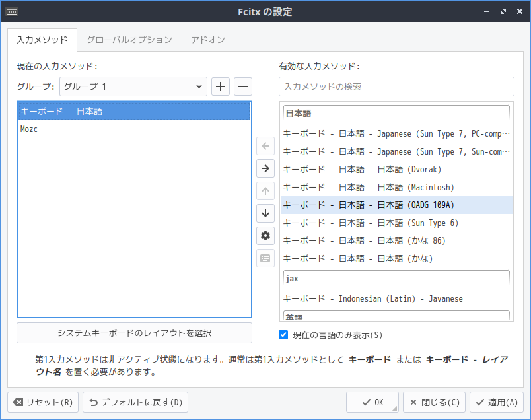531x420 pixels.
Task: Open the グループ 1 dropdown
Action: click(x=132, y=87)
